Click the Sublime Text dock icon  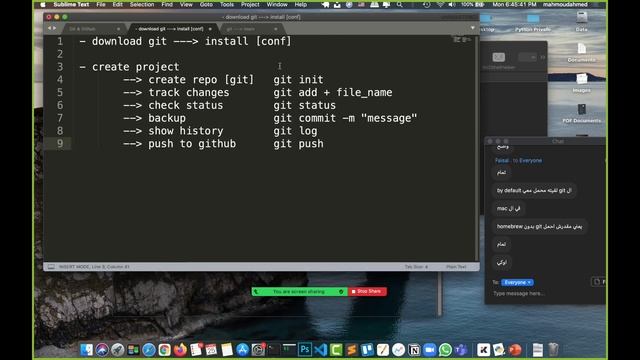[x=351, y=350]
